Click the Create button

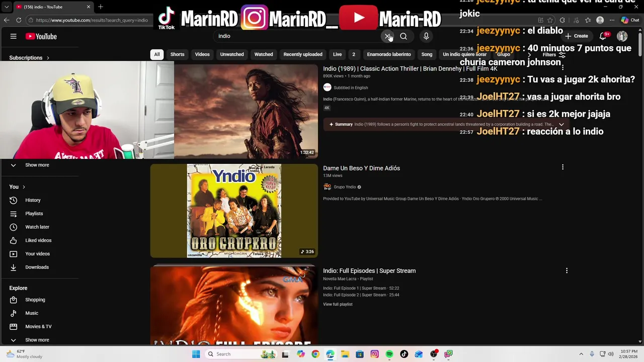point(577,36)
